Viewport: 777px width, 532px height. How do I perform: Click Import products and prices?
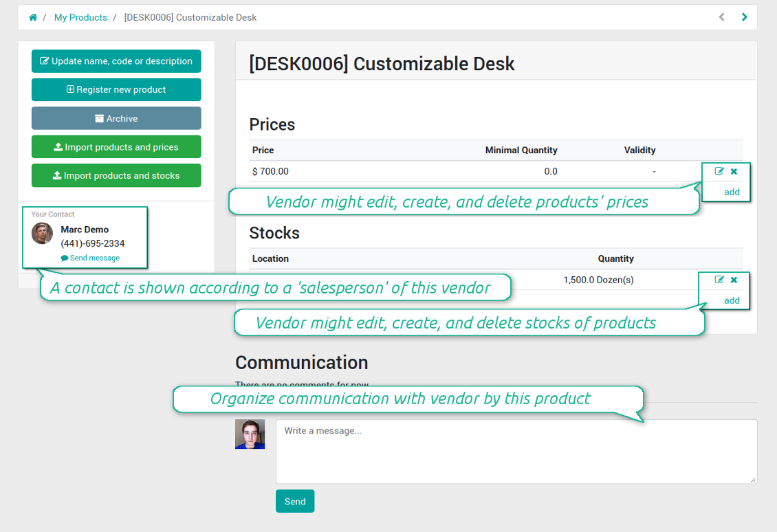tap(116, 146)
